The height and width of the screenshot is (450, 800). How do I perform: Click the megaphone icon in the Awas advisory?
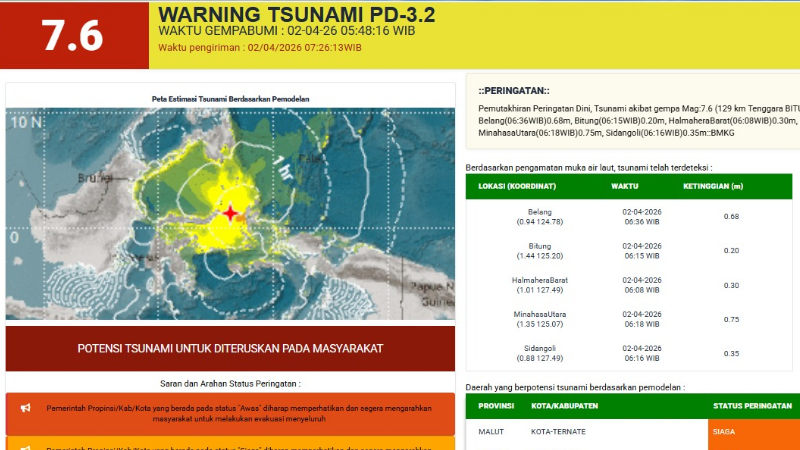[25, 408]
